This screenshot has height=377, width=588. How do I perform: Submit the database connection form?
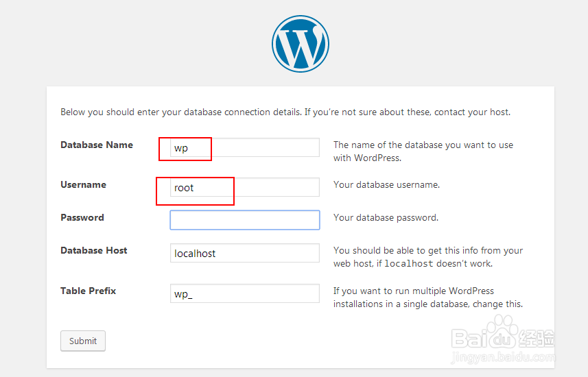pyautogui.click(x=83, y=341)
